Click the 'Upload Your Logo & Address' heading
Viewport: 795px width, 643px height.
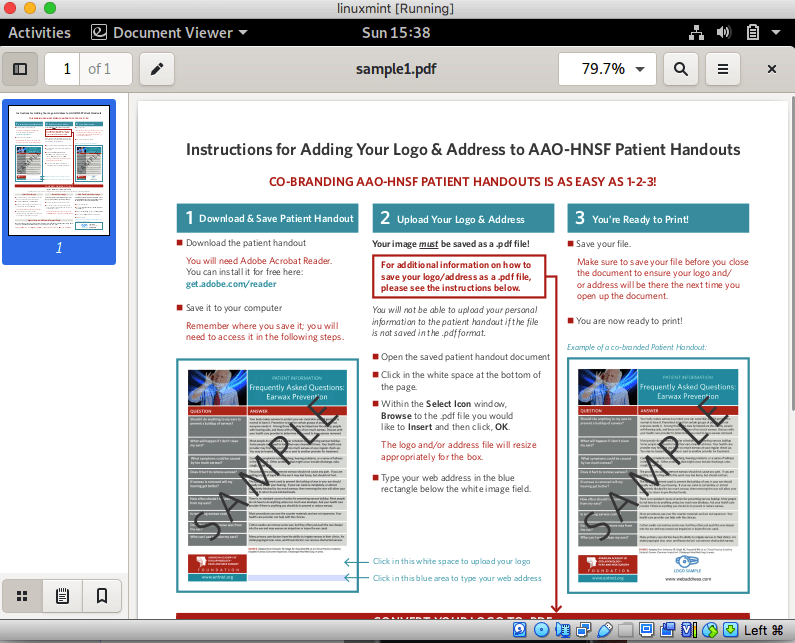tap(461, 220)
